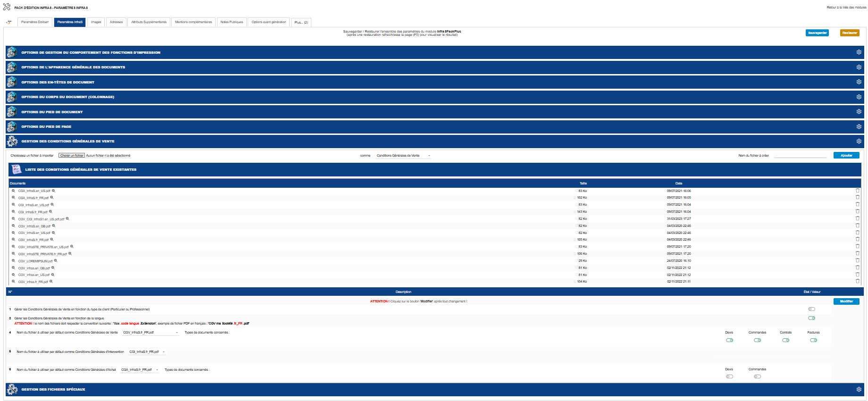Open default CGA file dropdown CGA_InfraS.fr_FR.pdf
868x401 pixels.
(x=140, y=370)
